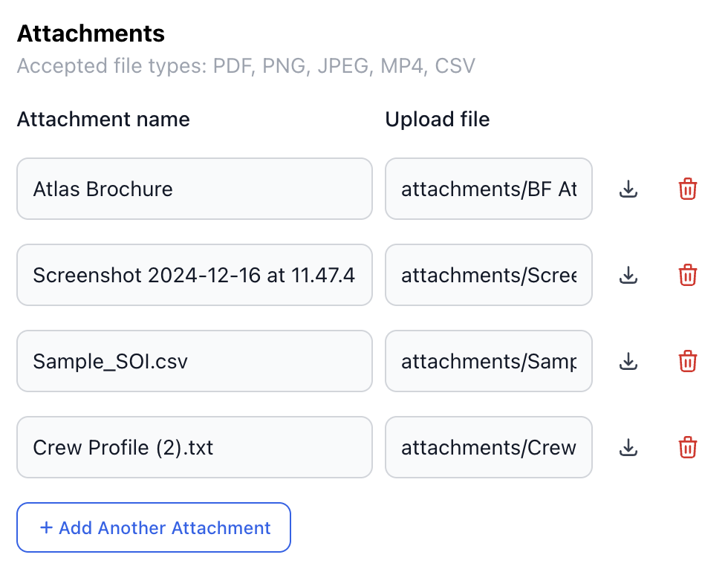Delete the Atlas Brochure attachment

[x=688, y=189]
